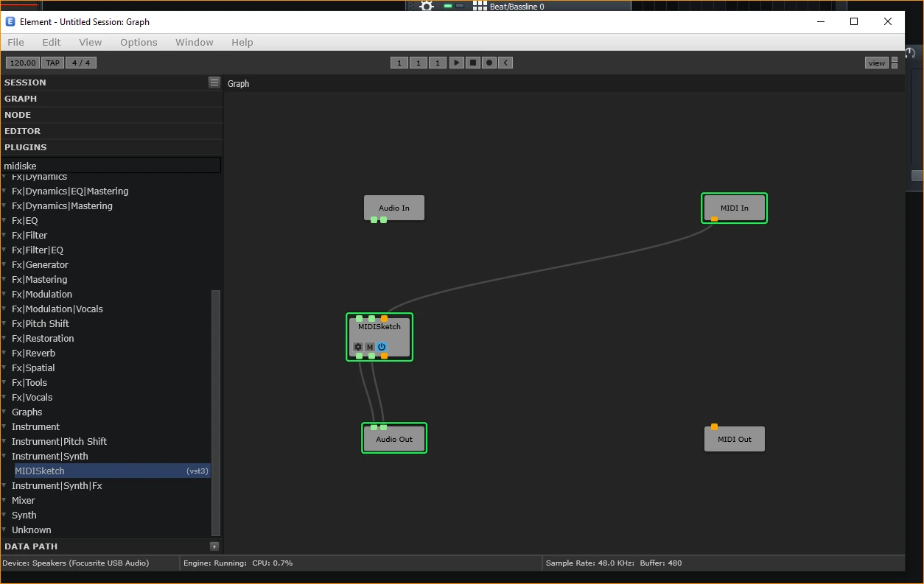The height and width of the screenshot is (584, 924).
Task: Click the gear icon in the background top bar
Action: click(427, 6)
